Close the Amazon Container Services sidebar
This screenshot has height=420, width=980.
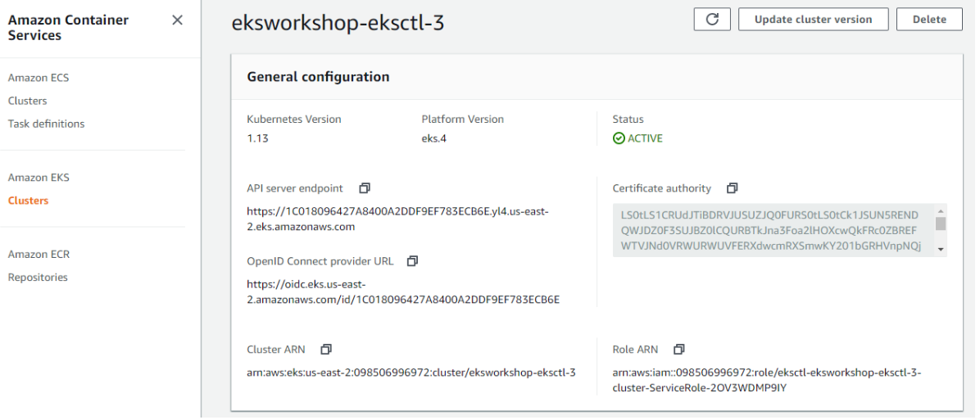(177, 20)
